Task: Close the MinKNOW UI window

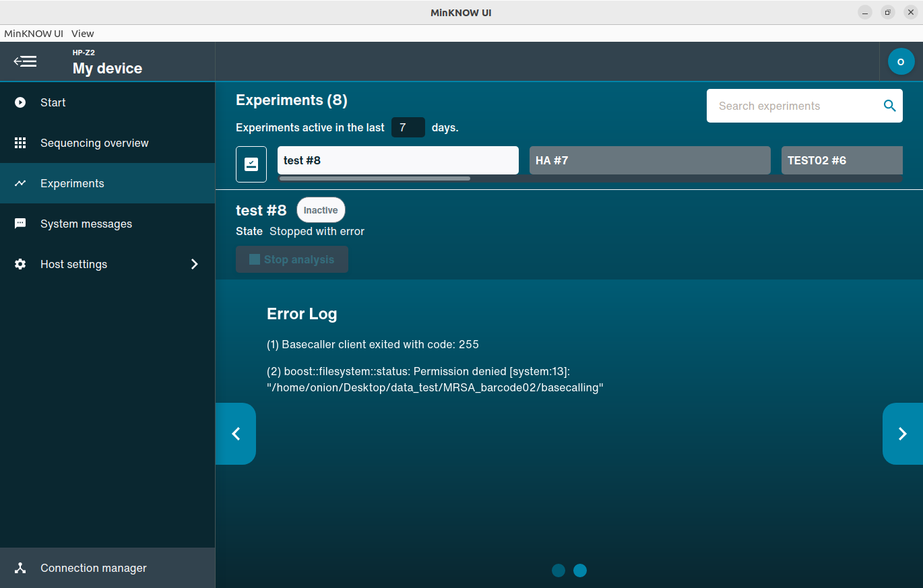Action: pyautogui.click(x=910, y=12)
